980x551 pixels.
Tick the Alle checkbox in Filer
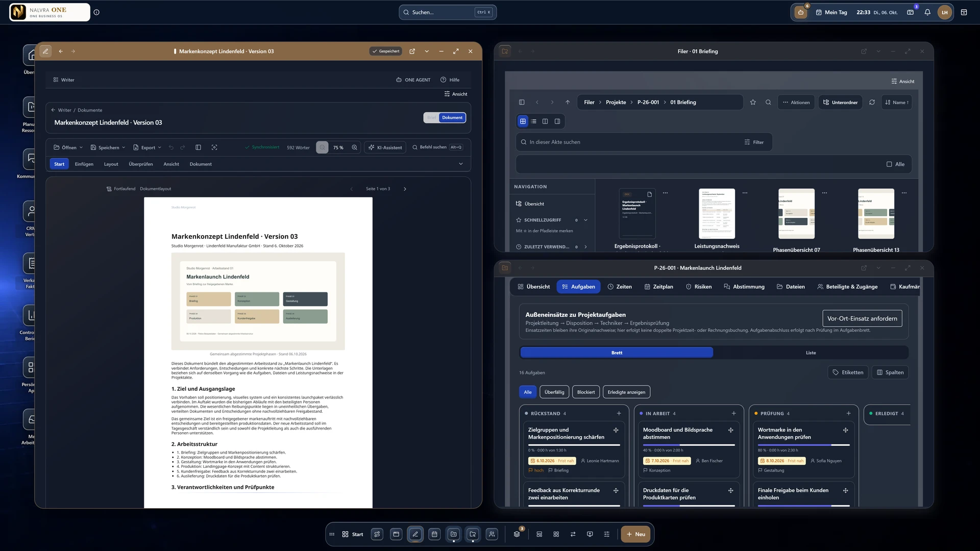[889, 164]
